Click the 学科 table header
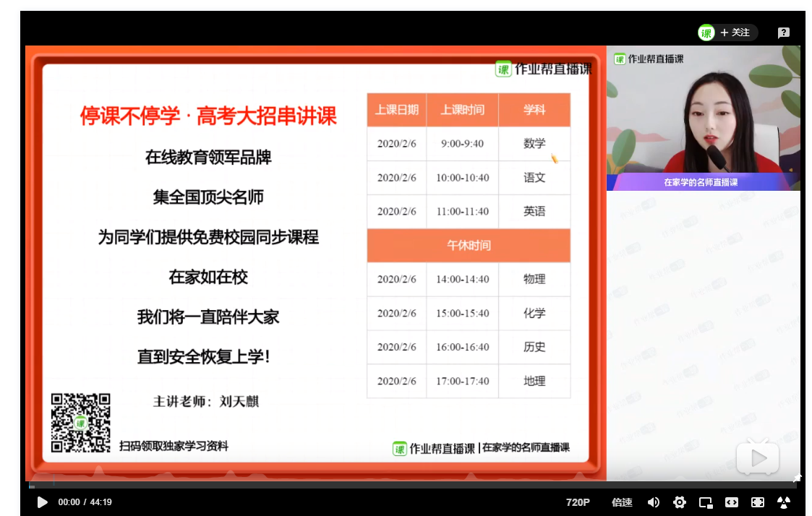This screenshot has height=516, width=812. [534, 110]
